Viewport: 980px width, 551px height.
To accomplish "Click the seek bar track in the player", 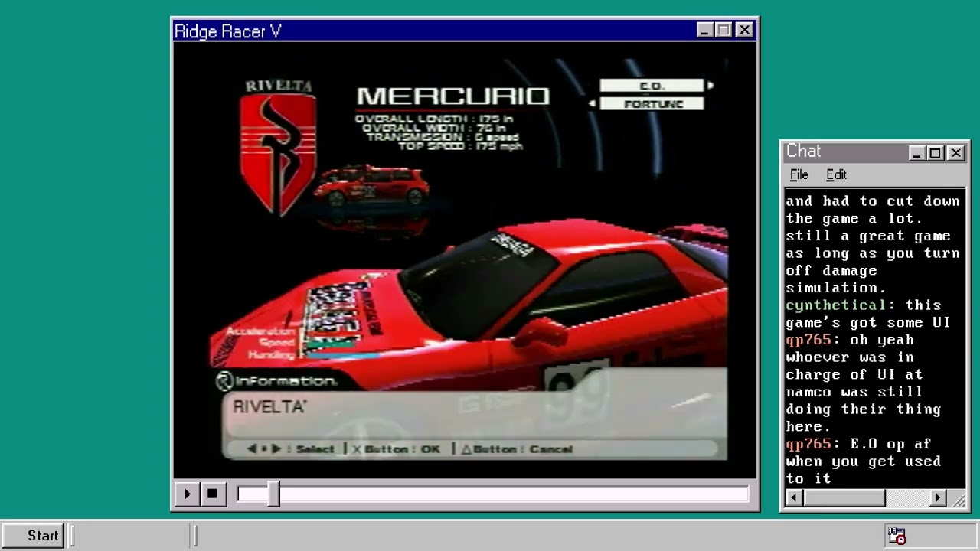I will pos(492,494).
